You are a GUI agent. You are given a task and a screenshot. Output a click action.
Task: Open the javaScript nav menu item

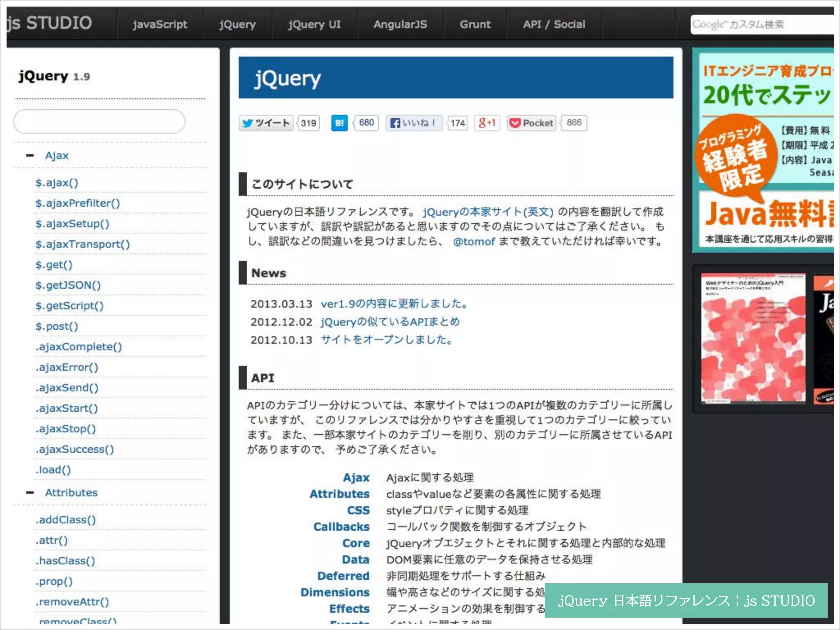pos(160,24)
